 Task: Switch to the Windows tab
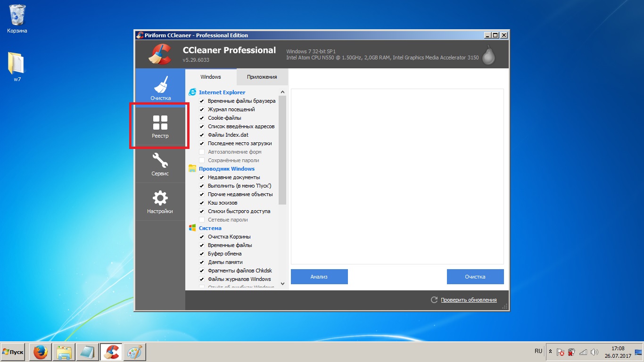(210, 77)
